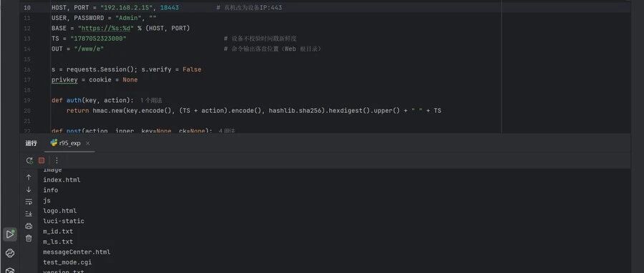Click luci-static in console output

pos(64,221)
